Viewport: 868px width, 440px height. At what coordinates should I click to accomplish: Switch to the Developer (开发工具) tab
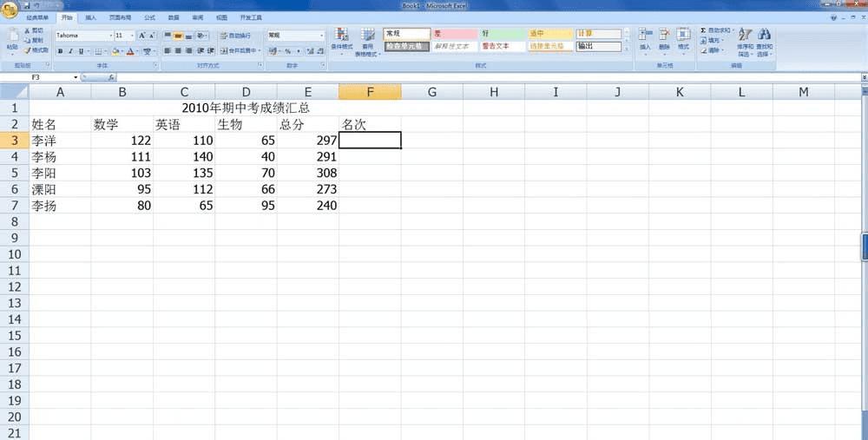tap(251, 17)
